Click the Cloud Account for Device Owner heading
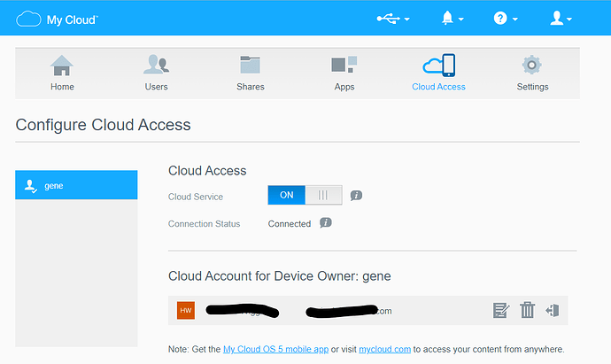611x364 pixels. click(x=280, y=276)
